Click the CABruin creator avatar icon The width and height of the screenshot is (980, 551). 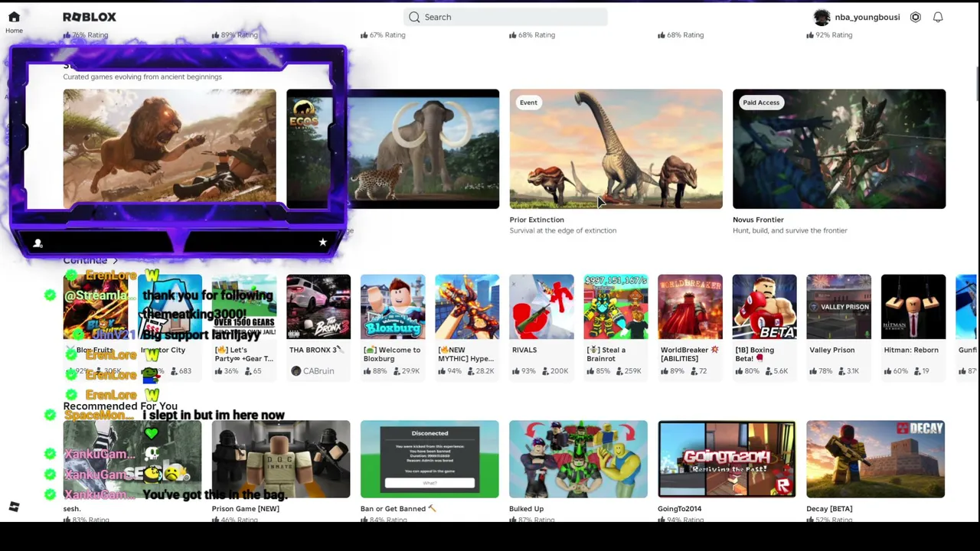(296, 371)
